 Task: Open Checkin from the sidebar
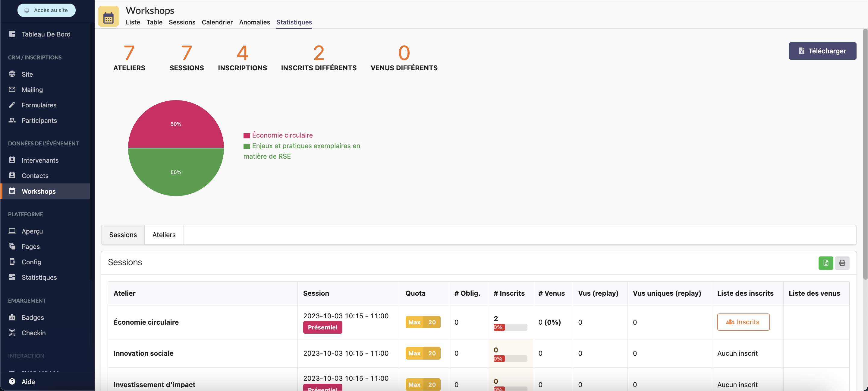pyautogui.click(x=33, y=333)
